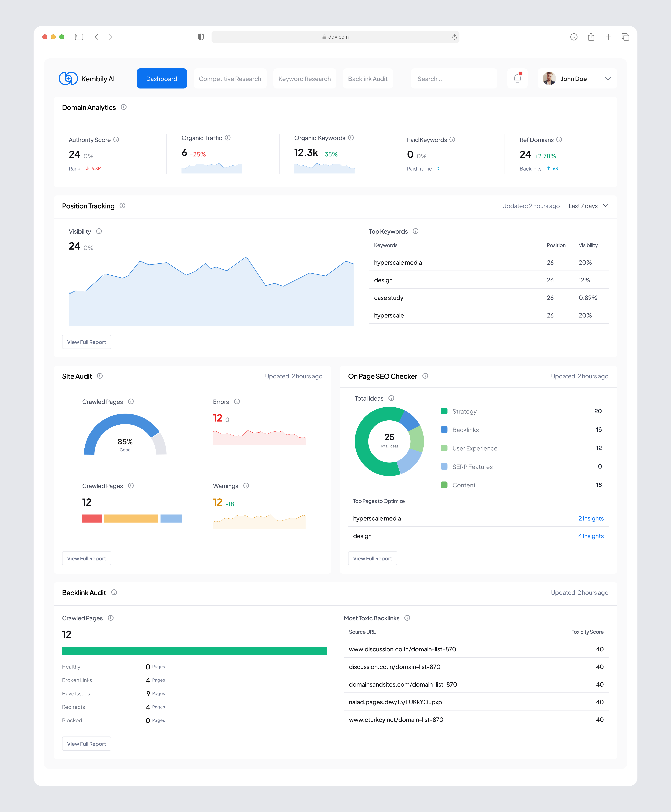Click View Full Report in On Page SEO Checker

(373, 559)
